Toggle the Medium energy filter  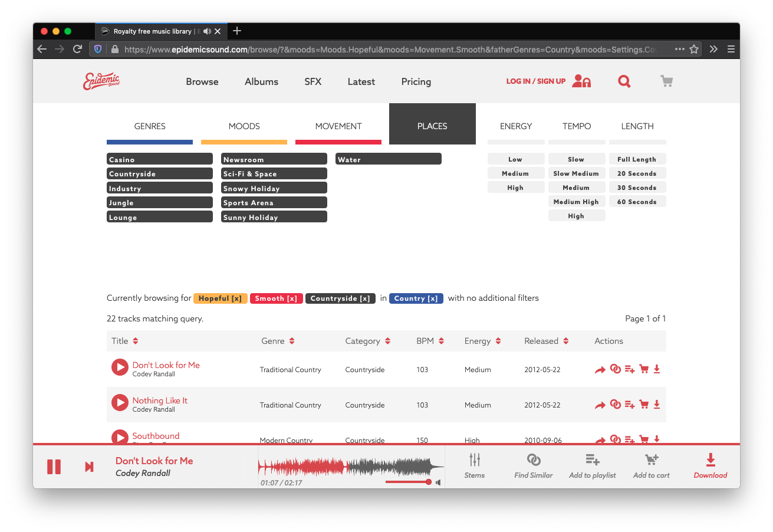tap(515, 173)
